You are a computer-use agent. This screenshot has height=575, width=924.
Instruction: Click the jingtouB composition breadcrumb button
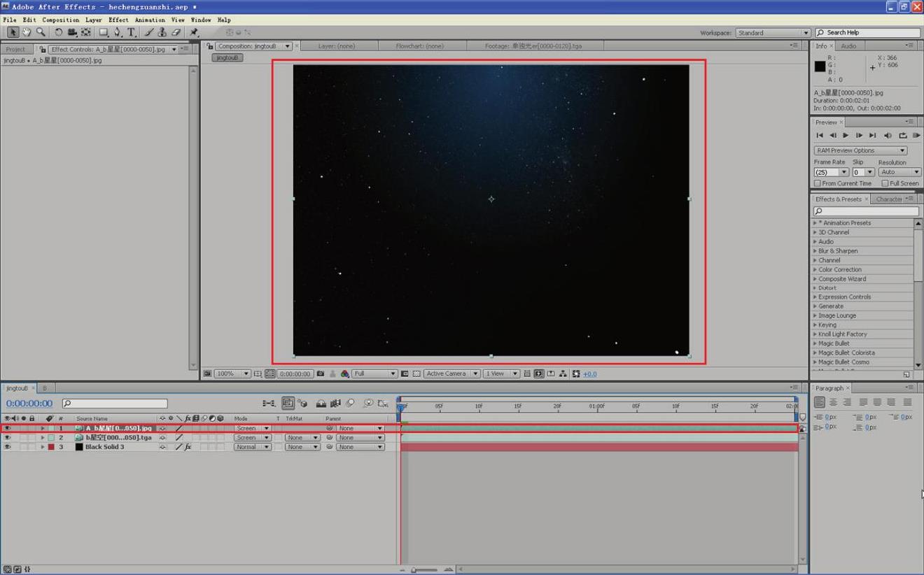point(227,57)
